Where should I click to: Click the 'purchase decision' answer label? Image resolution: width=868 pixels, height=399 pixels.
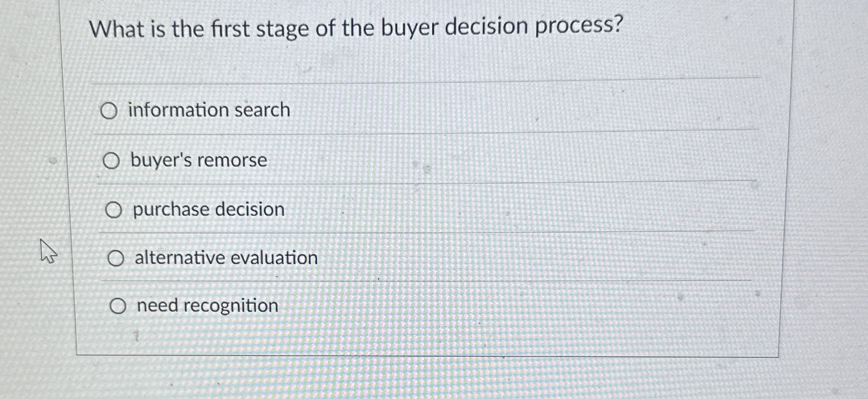[209, 210]
